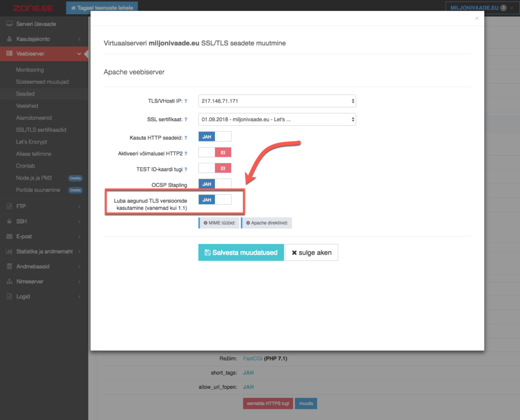Toggle the Aktiveeri võimalusel HTTP2 switch

click(x=215, y=152)
